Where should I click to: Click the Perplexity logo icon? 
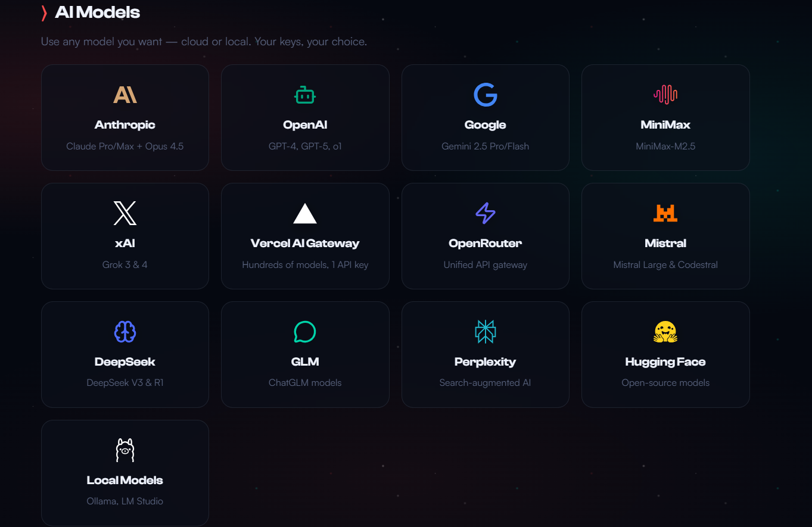click(486, 332)
